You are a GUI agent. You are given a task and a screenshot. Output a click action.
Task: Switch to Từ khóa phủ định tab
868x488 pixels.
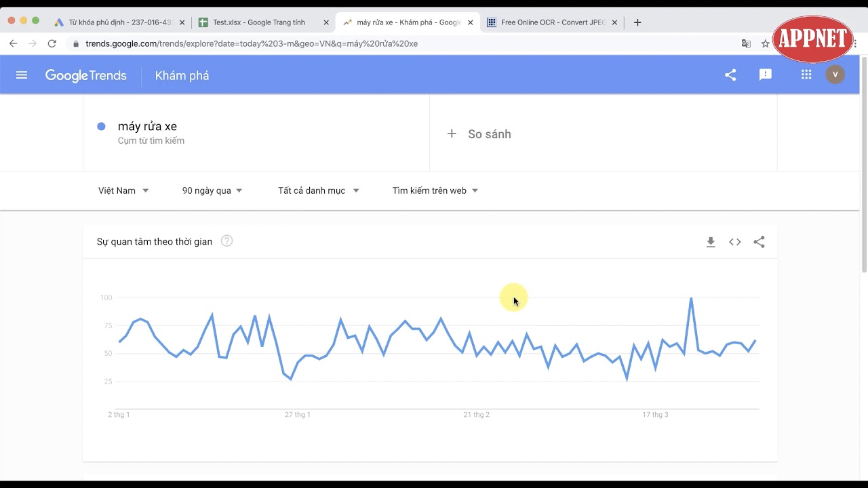click(119, 22)
